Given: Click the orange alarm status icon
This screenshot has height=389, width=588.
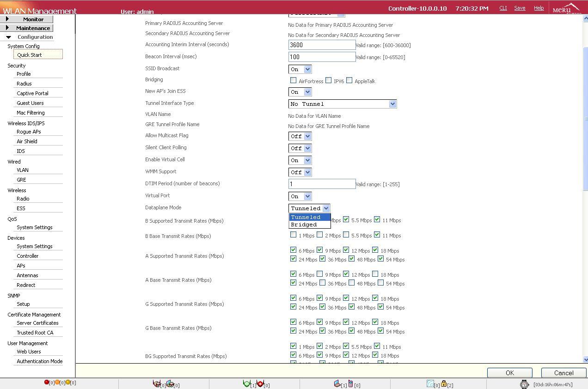Looking at the screenshot, I should click(57, 383).
